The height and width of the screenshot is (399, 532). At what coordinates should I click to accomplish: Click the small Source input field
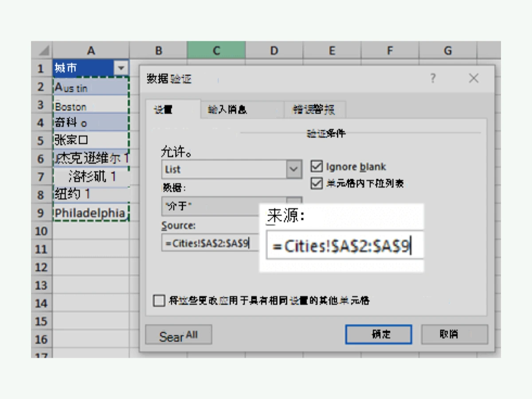click(210, 243)
